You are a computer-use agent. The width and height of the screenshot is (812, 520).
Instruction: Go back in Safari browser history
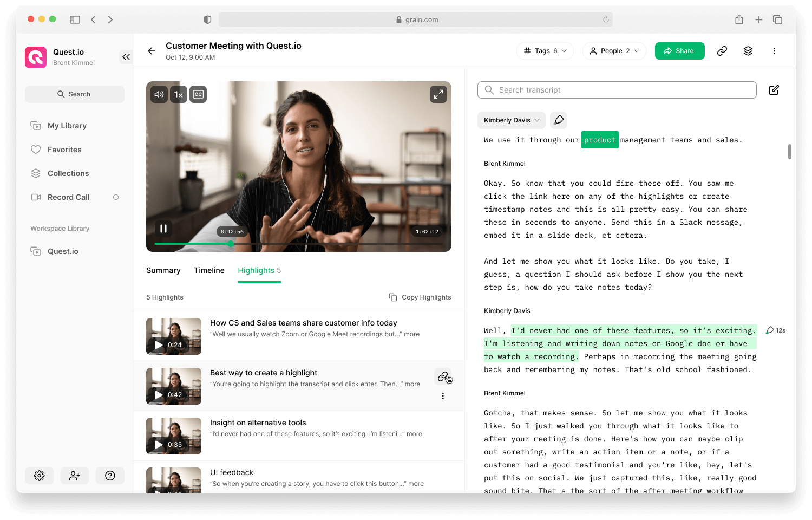[x=94, y=19]
